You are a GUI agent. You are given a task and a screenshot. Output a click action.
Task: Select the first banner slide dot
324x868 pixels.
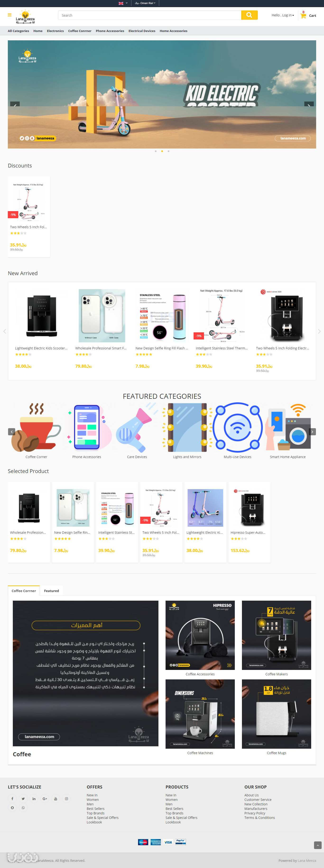click(x=156, y=151)
